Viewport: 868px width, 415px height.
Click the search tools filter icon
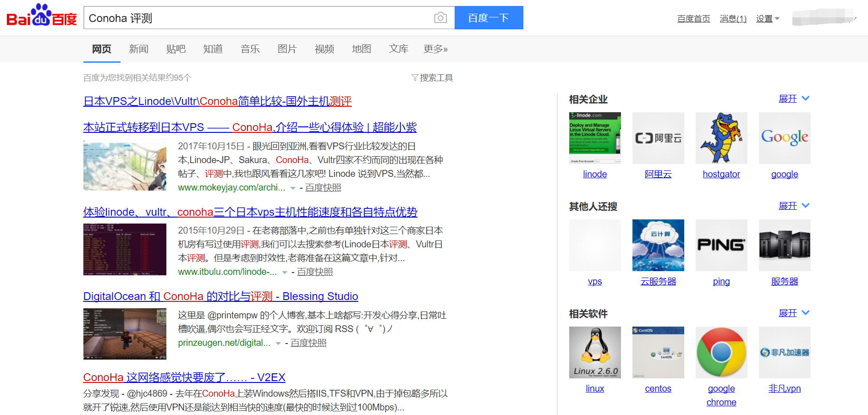click(x=415, y=78)
